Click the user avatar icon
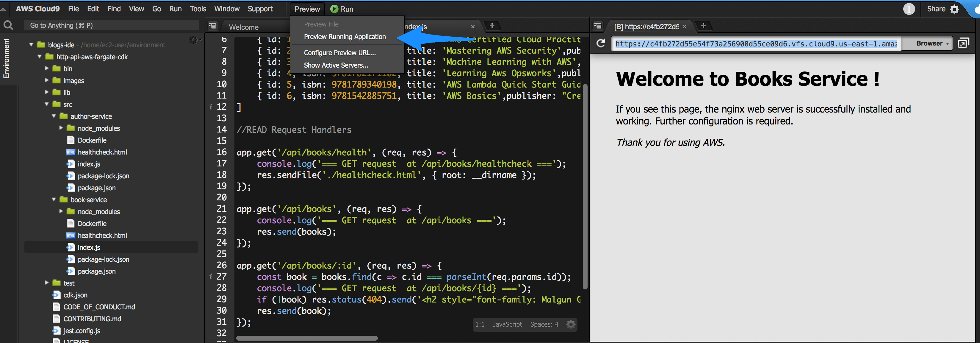Image resolution: width=980 pixels, height=343 pixels. 909,9
